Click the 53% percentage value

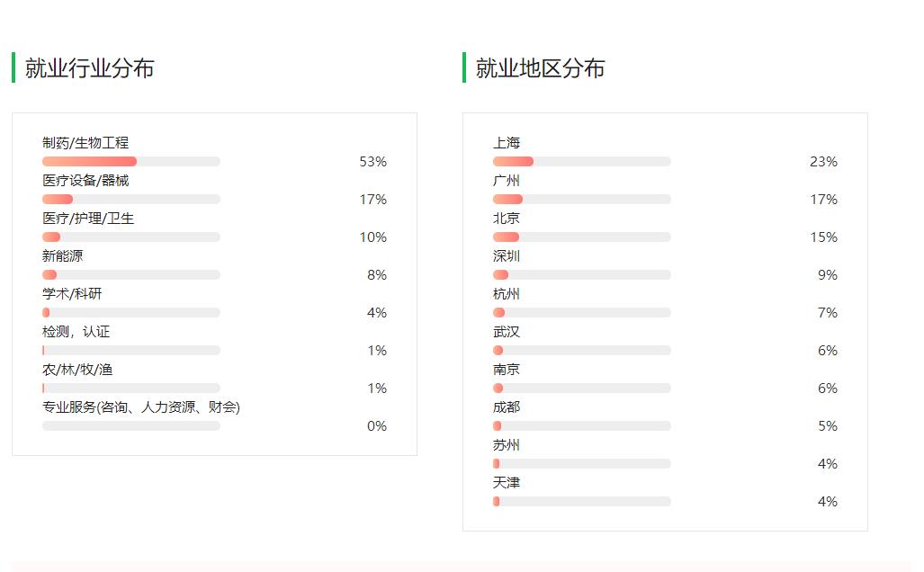(372, 162)
